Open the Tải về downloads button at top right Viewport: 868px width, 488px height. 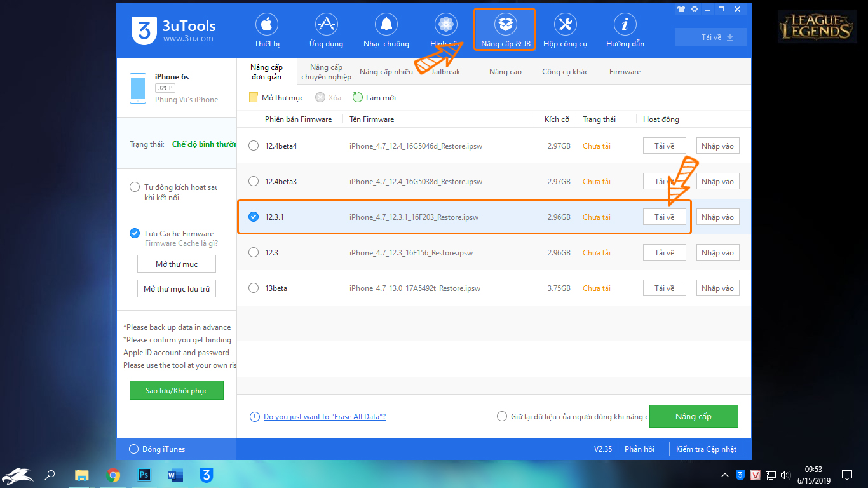(710, 37)
